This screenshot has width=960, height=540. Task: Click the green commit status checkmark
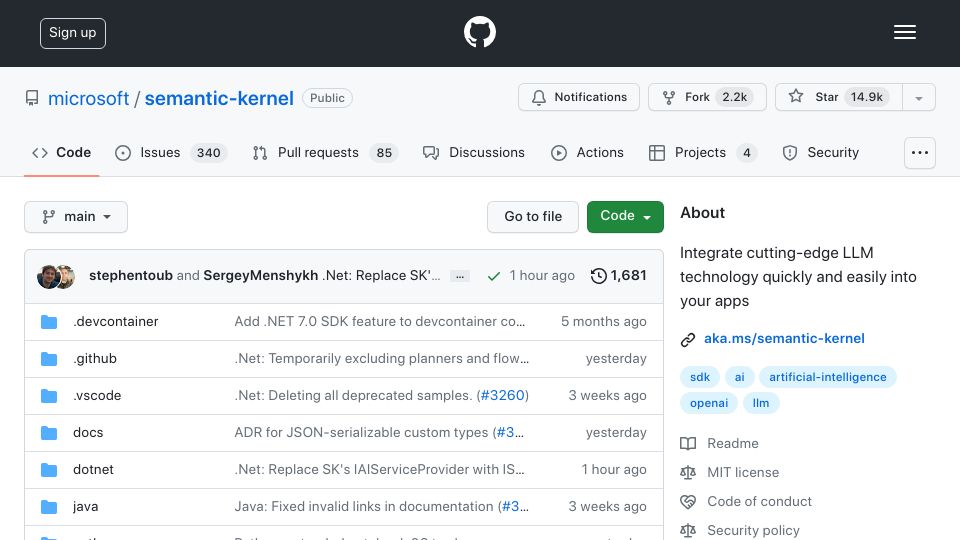tap(493, 276)
